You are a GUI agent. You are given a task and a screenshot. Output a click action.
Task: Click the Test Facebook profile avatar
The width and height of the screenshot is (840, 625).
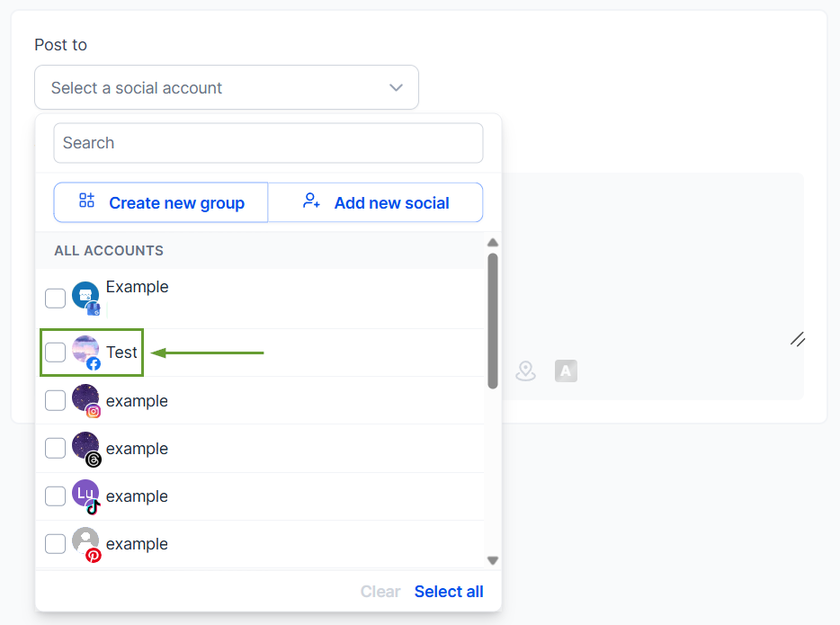[x=85, y=352]
